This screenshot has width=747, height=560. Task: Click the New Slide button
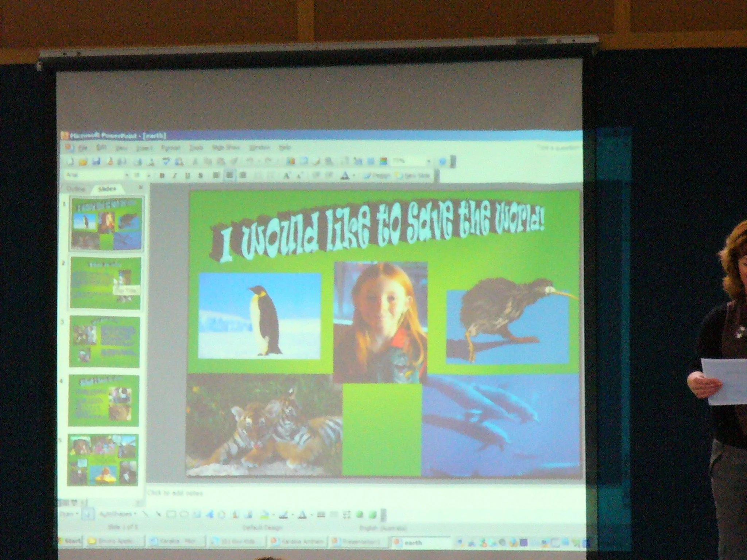[413, 176]
